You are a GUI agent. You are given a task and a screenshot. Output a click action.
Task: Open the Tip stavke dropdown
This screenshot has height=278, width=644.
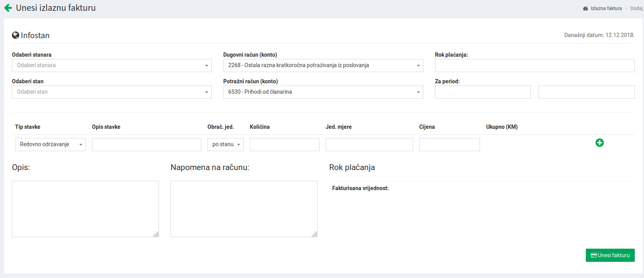50,145
